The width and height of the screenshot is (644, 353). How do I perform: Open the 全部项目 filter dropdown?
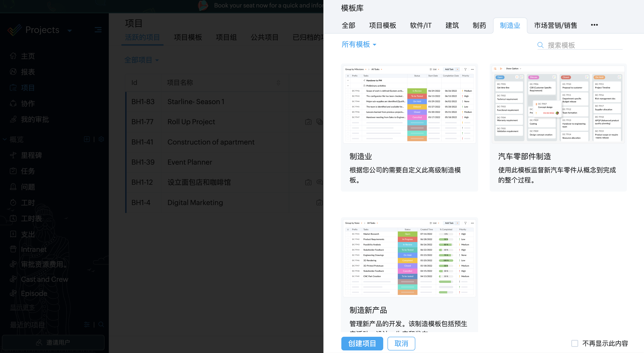tap(141, 60)
